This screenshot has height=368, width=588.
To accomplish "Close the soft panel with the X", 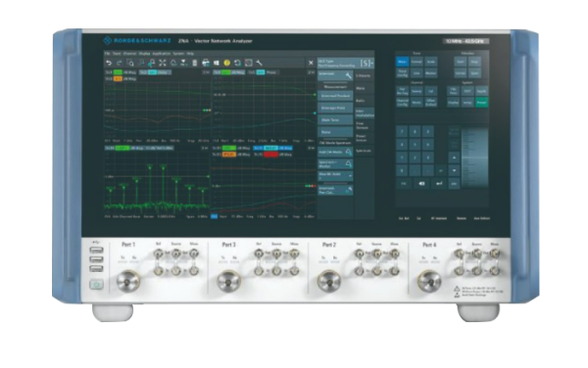I will [x=311, y=63].
